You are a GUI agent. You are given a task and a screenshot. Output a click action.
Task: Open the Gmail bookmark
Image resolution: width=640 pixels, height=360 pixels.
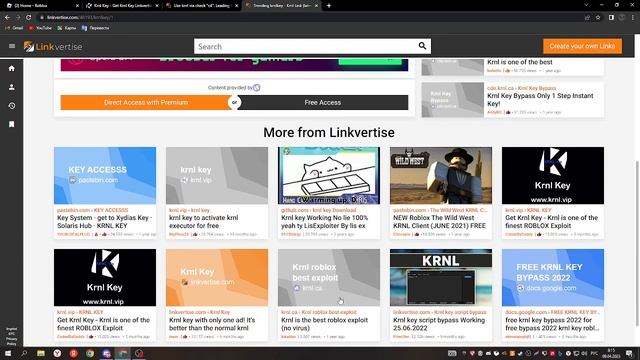tap(14, 28)
